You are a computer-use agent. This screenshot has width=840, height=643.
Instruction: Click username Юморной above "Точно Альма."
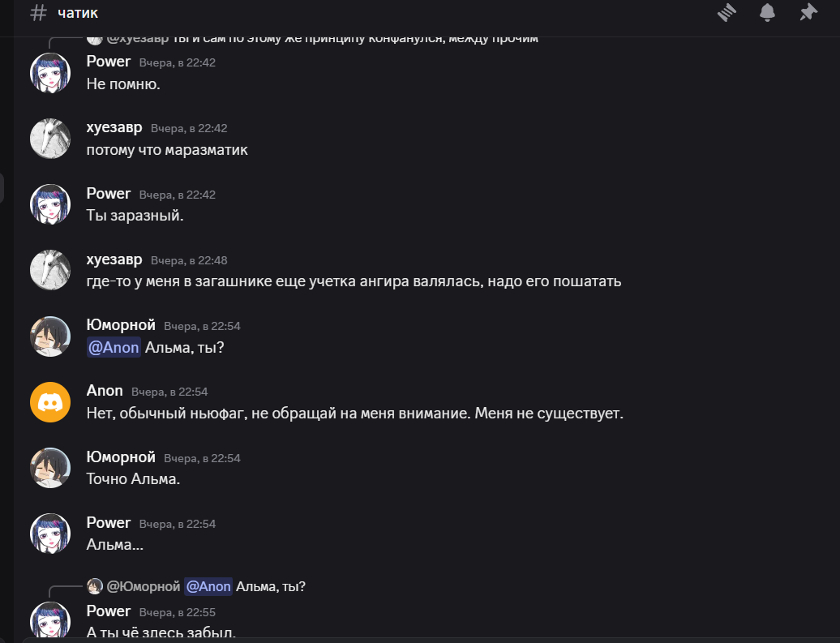121,457
